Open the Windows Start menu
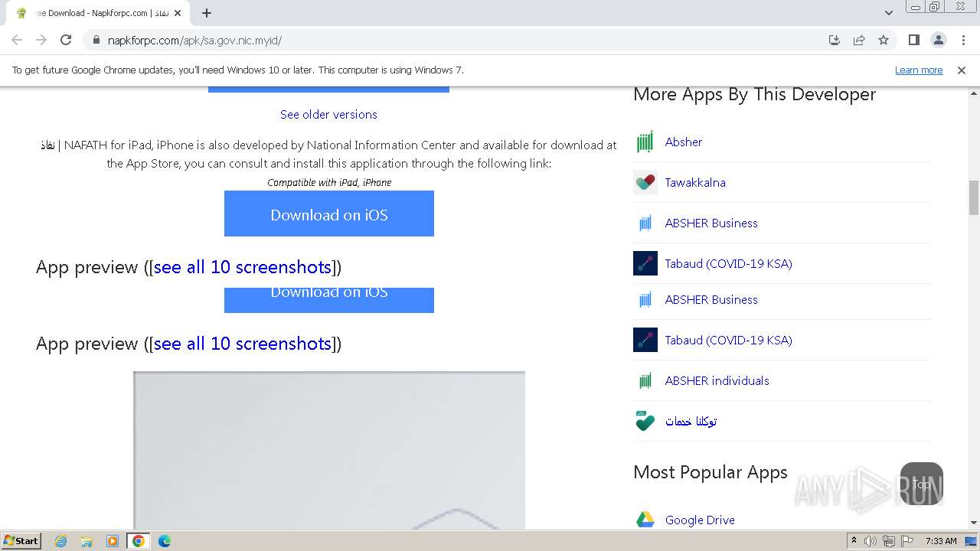This screenshot has height=551, width=980. click(21, 540)
